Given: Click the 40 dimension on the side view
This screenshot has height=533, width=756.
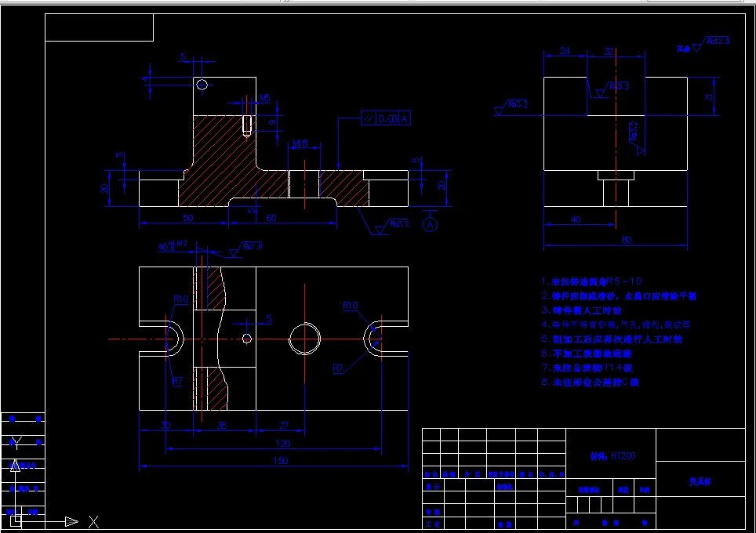Looking at the screenshot, I should point(576,219).
